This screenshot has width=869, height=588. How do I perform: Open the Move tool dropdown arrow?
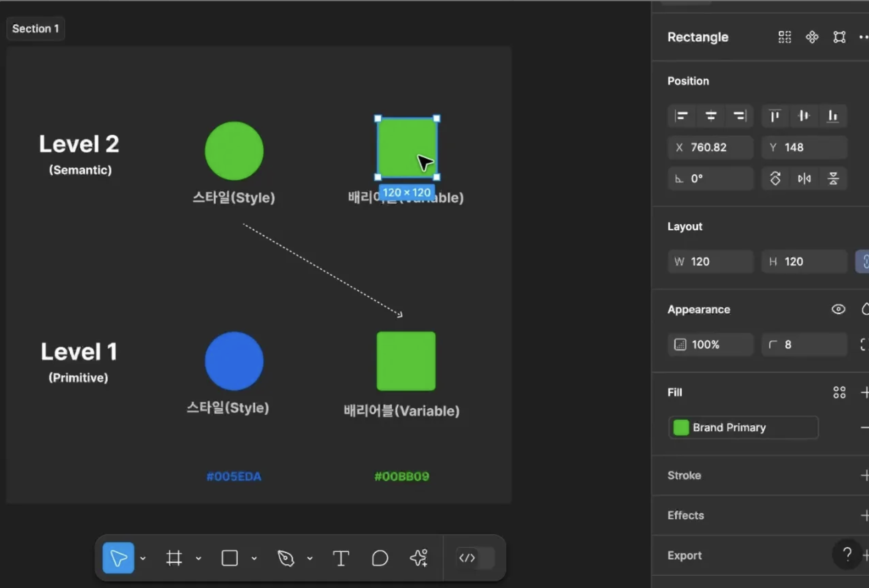143,558
